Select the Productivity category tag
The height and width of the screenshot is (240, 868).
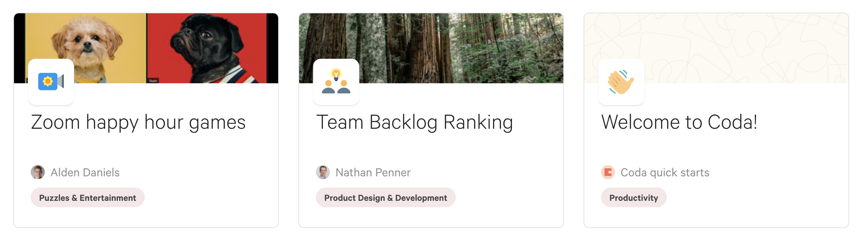click(634, 198)
